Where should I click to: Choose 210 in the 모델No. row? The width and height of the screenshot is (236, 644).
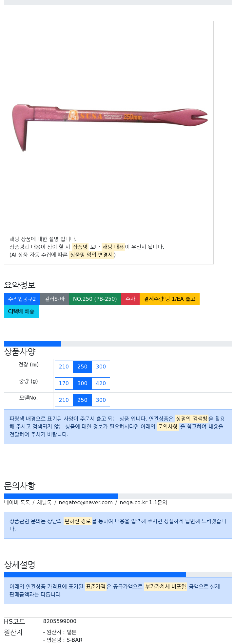[64, 400]
